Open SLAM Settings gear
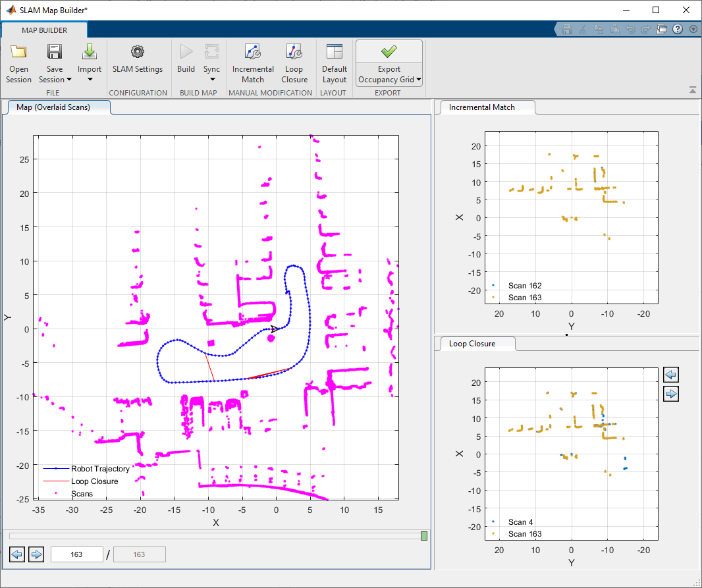702x588 pixels. pyautogui.click(x=137, y=52)
